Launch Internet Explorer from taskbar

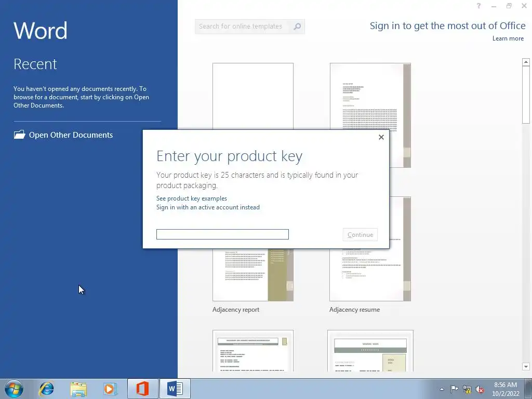pyautogui.click(x=46, y=389)
